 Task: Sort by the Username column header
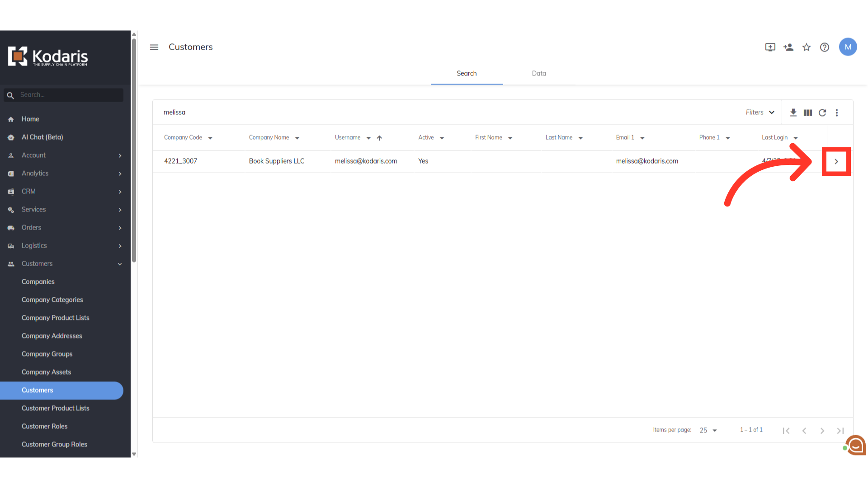pyautogui.click(x=348, y=137)
